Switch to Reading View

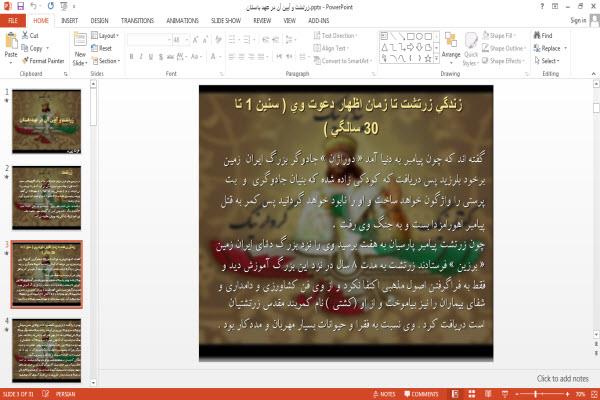pos(488,394)
